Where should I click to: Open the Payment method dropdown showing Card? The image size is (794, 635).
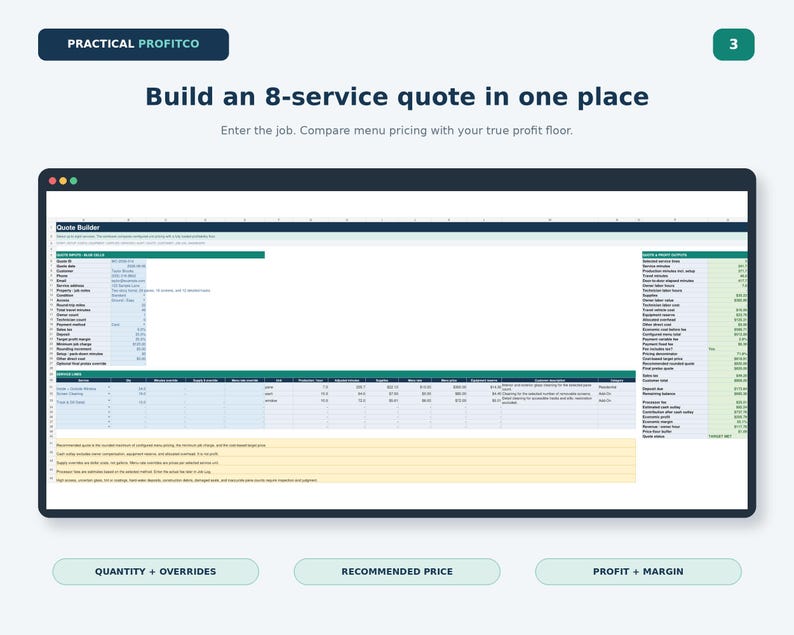point(144,325)
